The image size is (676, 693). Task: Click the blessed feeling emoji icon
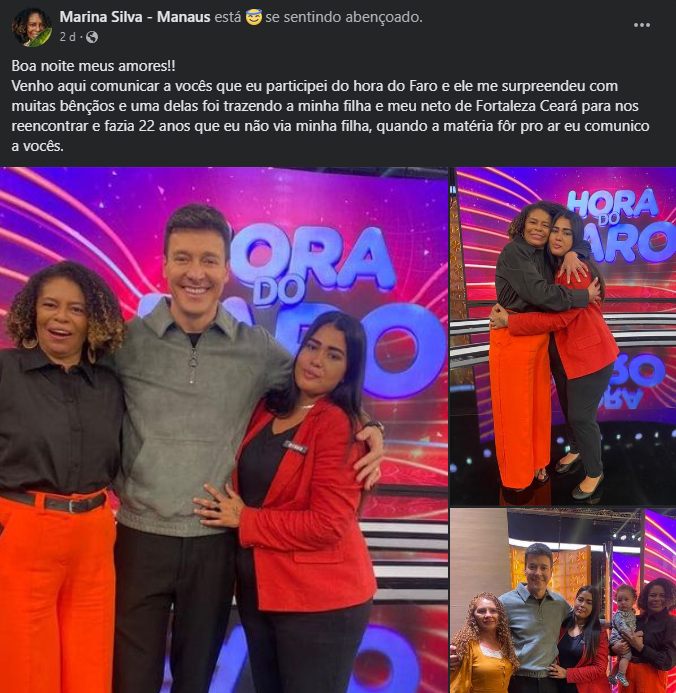pos(254,17)
